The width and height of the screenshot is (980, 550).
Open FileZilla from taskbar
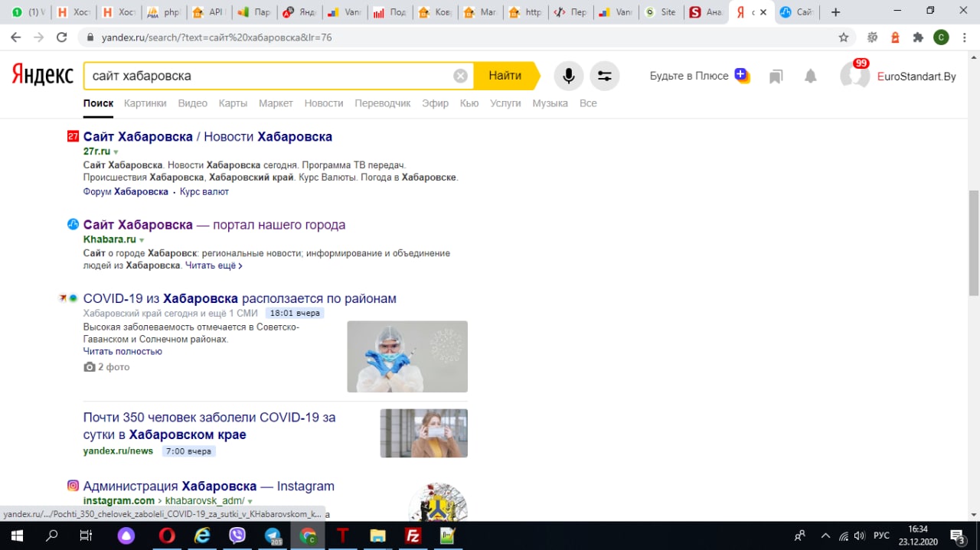412,535
